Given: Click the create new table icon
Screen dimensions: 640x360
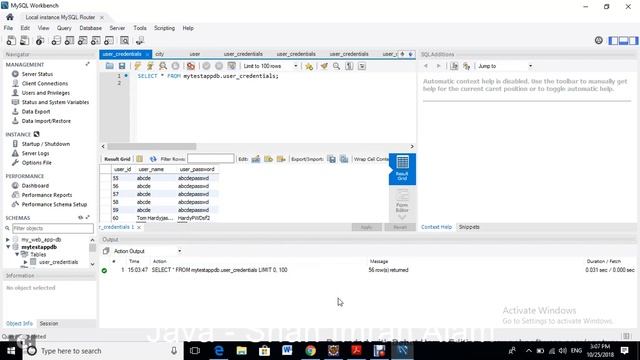Looking at the screenshot, I should (69, 40).
